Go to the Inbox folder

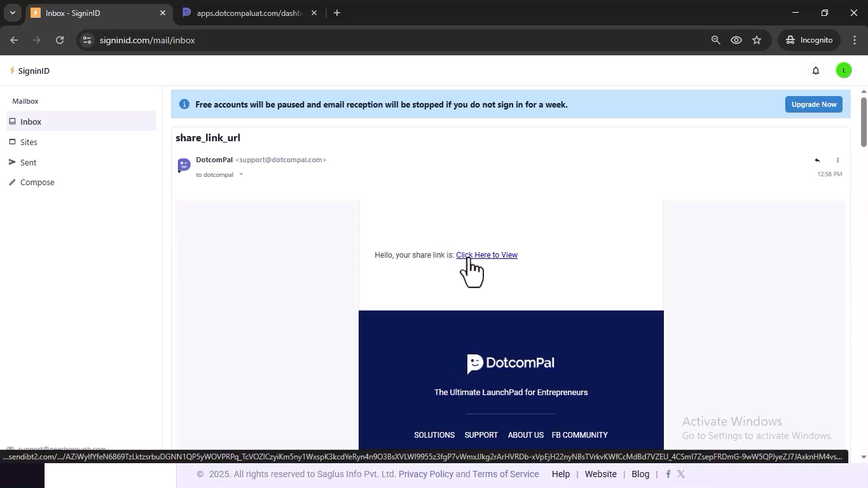pyautogui.click(x=81, y=122)
